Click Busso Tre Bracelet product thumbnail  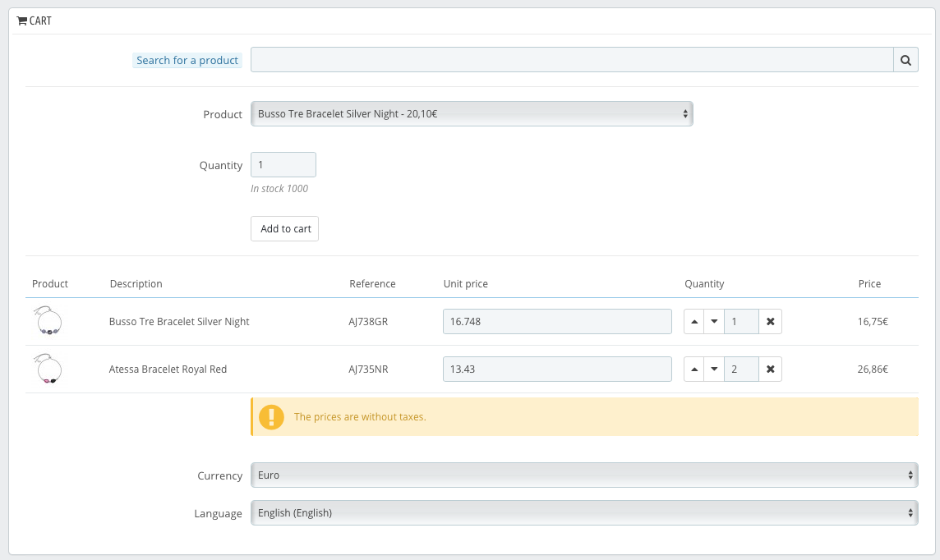tap(48, 321)
